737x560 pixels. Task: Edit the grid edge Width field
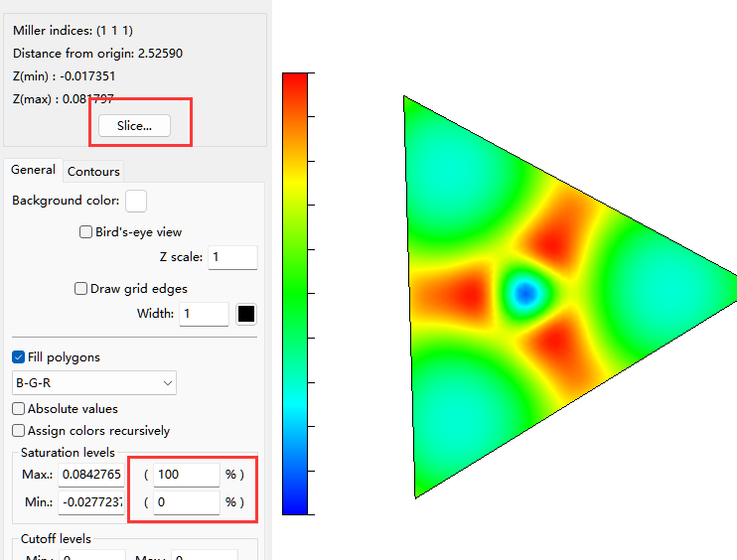point(204,314)
